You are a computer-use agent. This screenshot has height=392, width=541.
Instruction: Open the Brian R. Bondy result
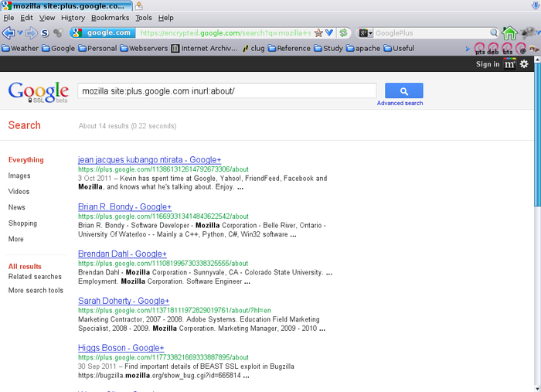pos(124,206)
